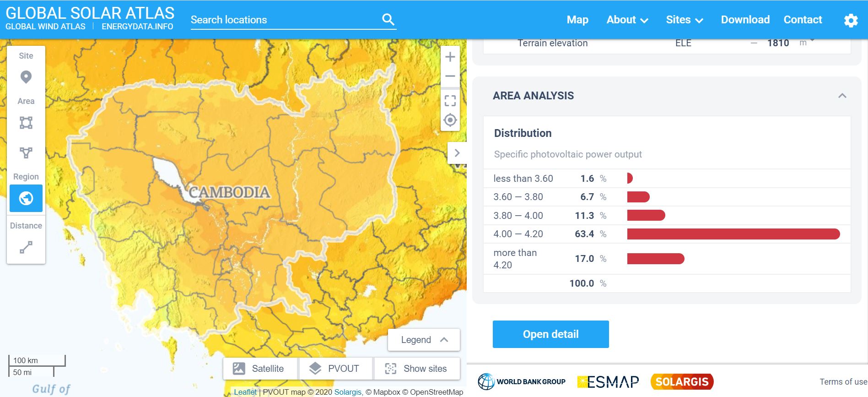Activate the Region globe tool

pos(26,198)
